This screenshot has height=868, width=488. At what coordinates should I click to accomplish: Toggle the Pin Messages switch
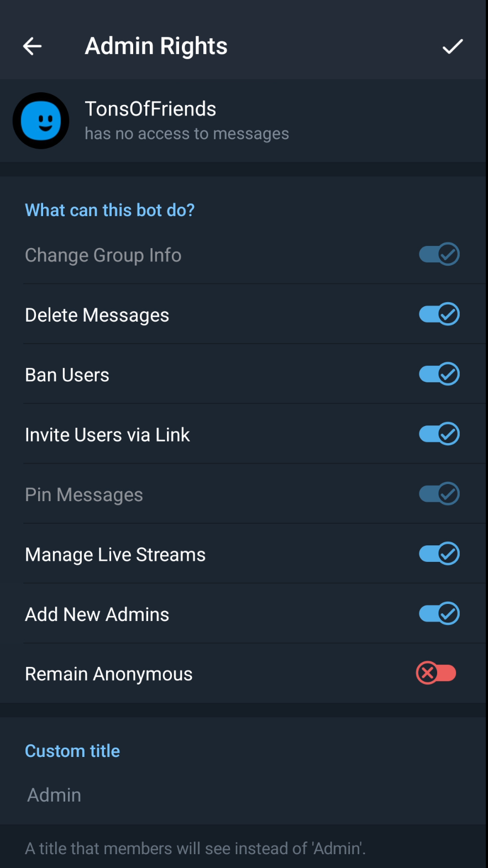click(x=439, y=494)
